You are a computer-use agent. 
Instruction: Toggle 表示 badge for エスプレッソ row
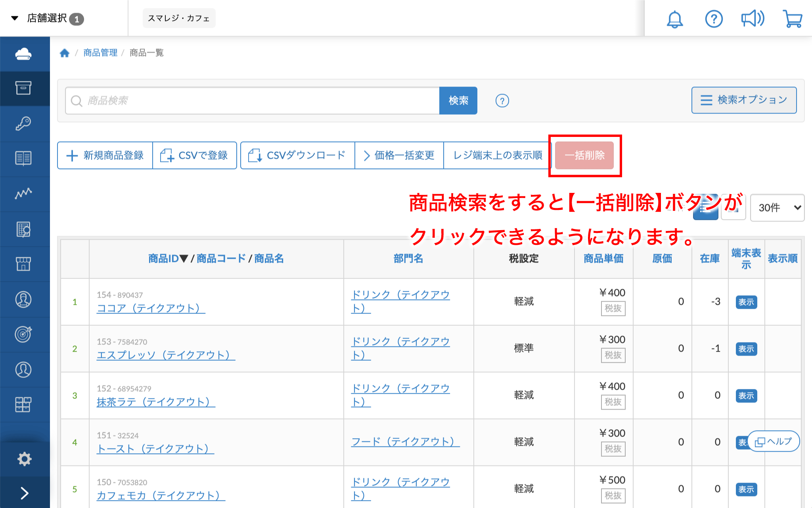click(746, 349)
